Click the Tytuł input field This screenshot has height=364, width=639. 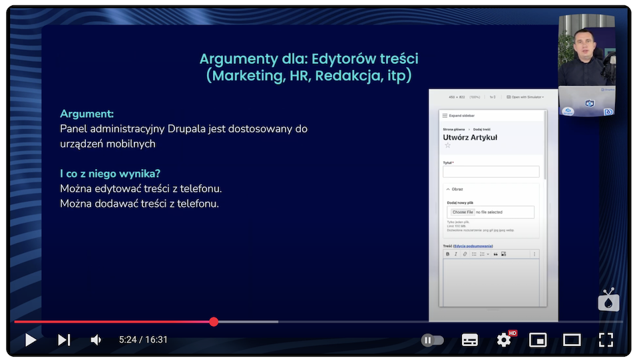click(491, 172)
